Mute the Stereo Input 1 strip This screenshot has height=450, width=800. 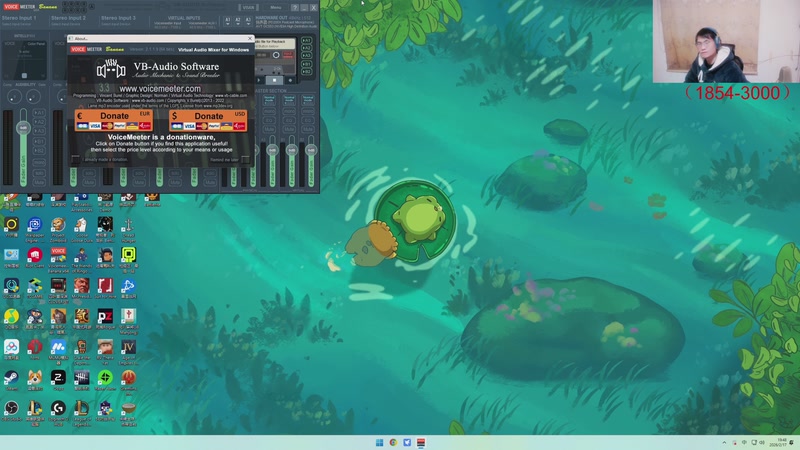tap(39, 182)
